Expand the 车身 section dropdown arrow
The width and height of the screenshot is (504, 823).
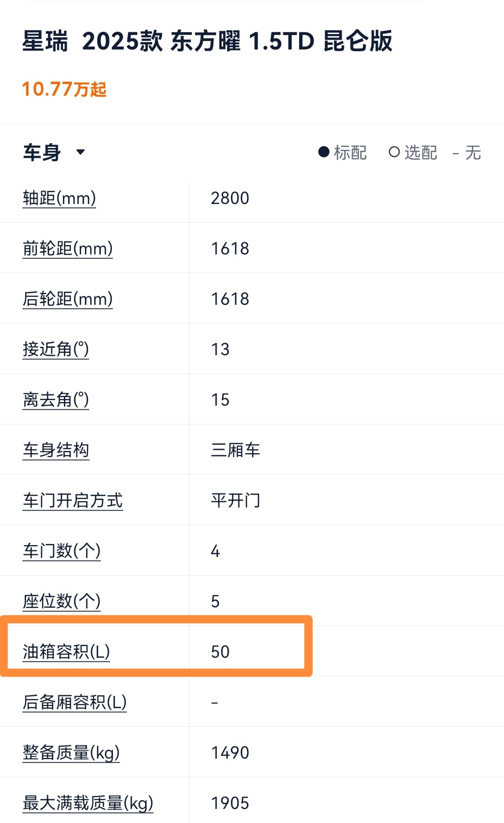pos(80,152)
